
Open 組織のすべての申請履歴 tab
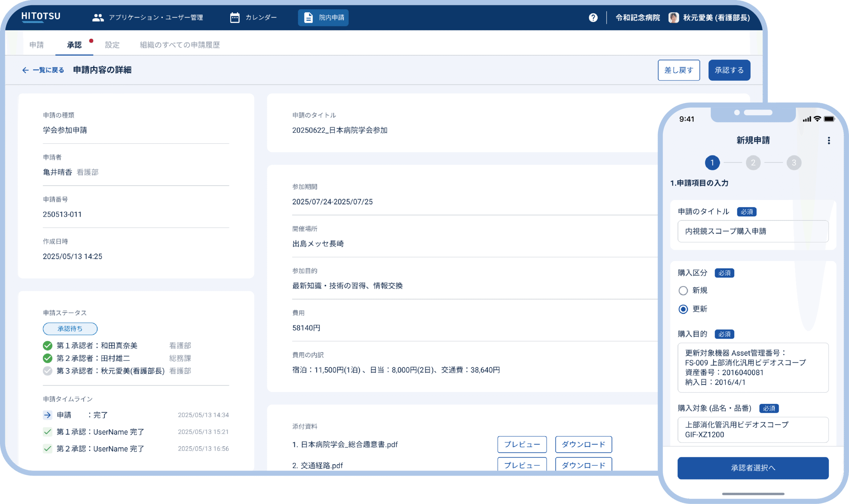(180, 45)
